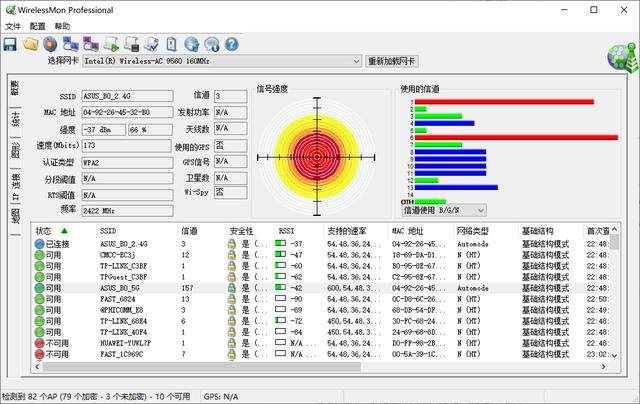Sort the list by the 状态 column
The width and height of the screenshot is (640, 404).
point(50,231)
